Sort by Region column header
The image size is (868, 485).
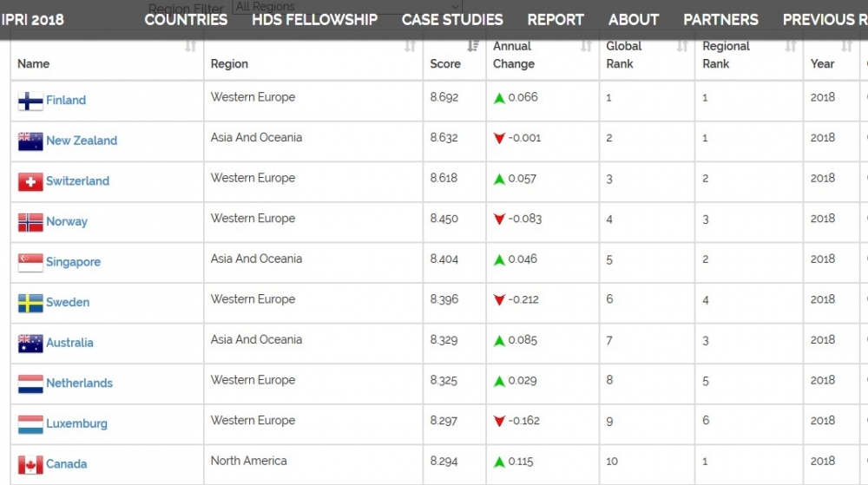click(229, 63)
